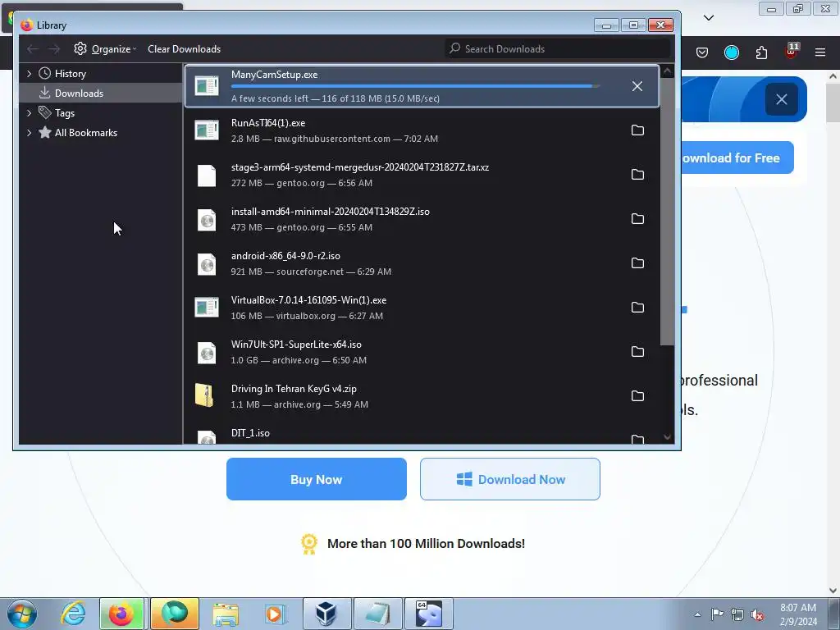Click the muted volume tray icon
Viewport: 840px width, 630px height.
[x=757, y=614]
